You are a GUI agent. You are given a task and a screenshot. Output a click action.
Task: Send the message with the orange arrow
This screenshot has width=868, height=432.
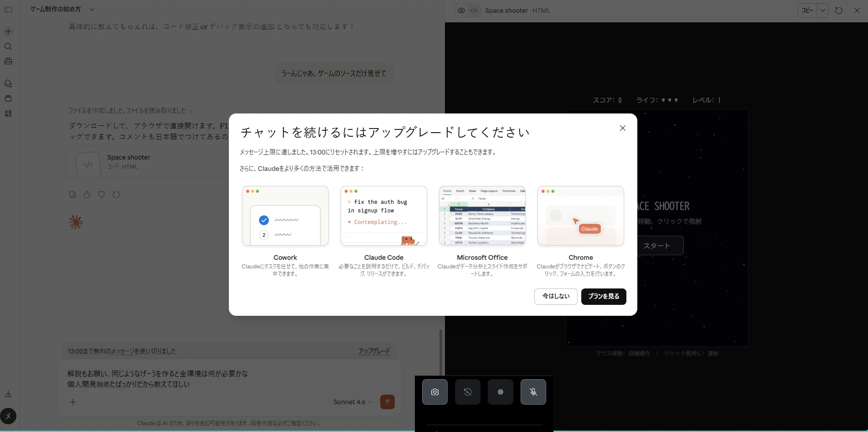pyautogui.click(x=387, y=402)
